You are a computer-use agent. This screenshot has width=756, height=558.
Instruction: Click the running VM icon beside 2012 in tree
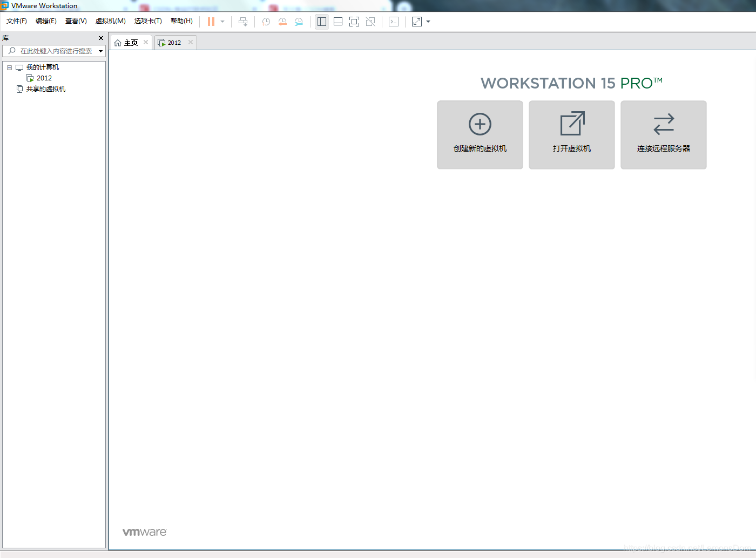(x=30, y=78)
